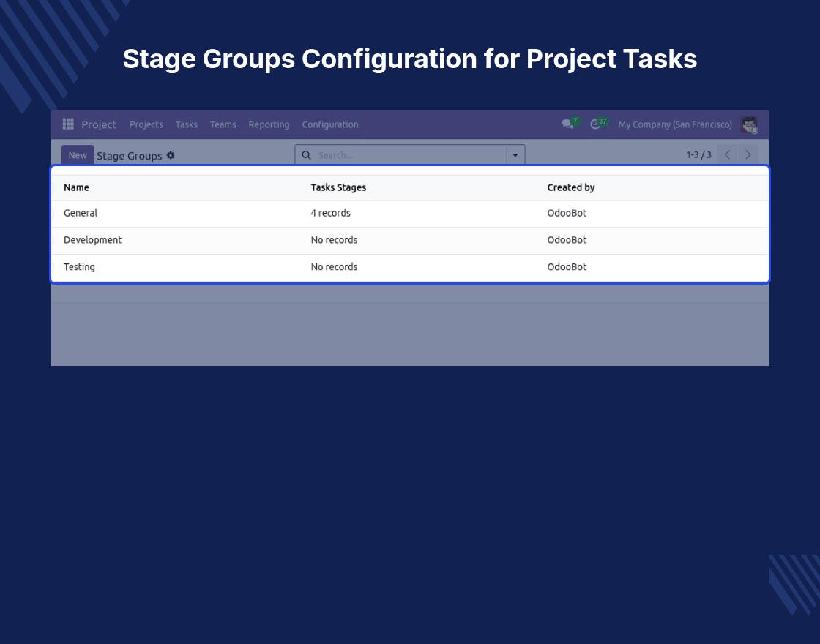Click the user avatar picture
The image size is (820, 644).
(750, 124)
